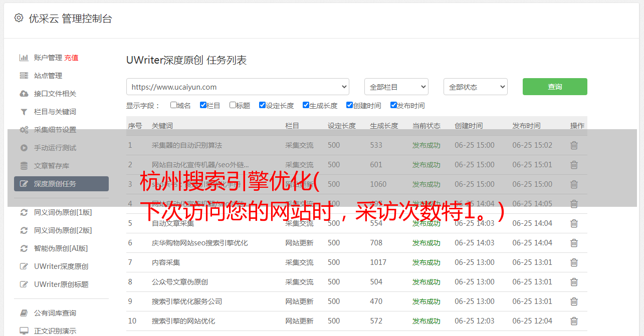Uncheck the 栏目 display field checkbox
The width and height of the screenshot is (644, 336).
pos(203,105)
